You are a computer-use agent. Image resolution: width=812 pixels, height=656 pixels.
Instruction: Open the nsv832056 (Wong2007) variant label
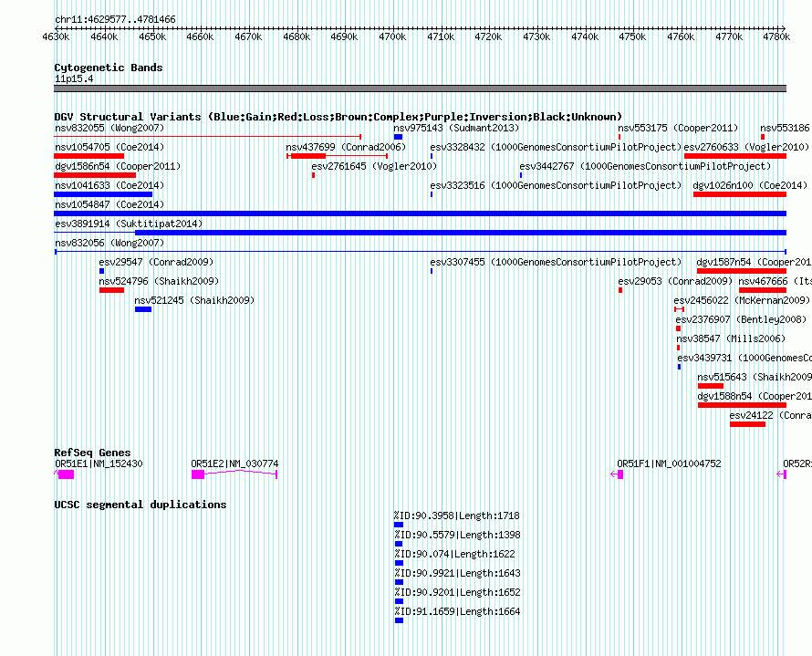click(x=109, y=243)
